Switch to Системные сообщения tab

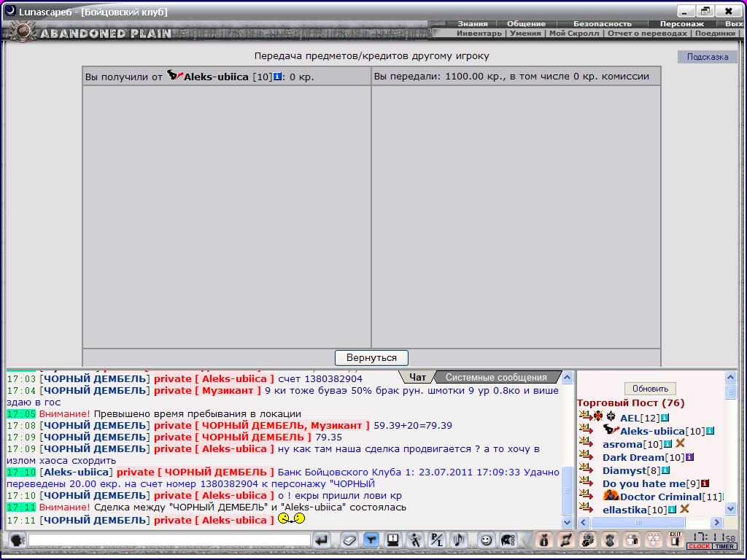tap(496, 377)
